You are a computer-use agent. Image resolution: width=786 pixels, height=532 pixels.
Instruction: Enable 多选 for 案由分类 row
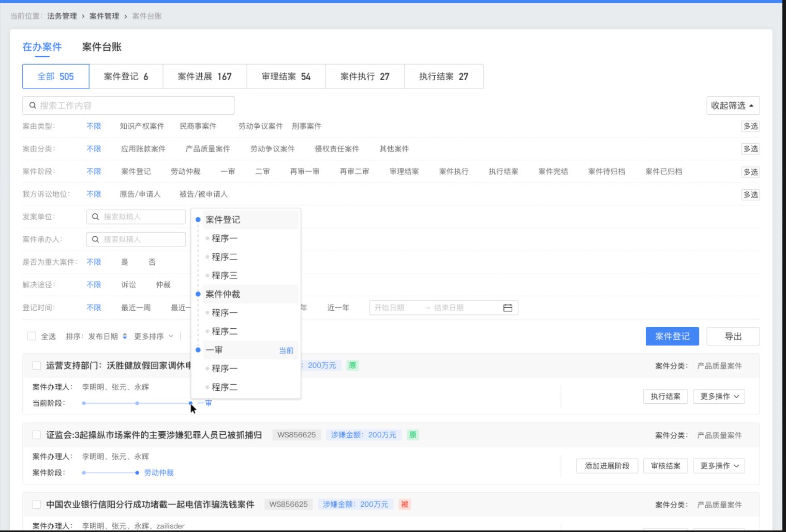pyautogui.click(x=750, y=149)
